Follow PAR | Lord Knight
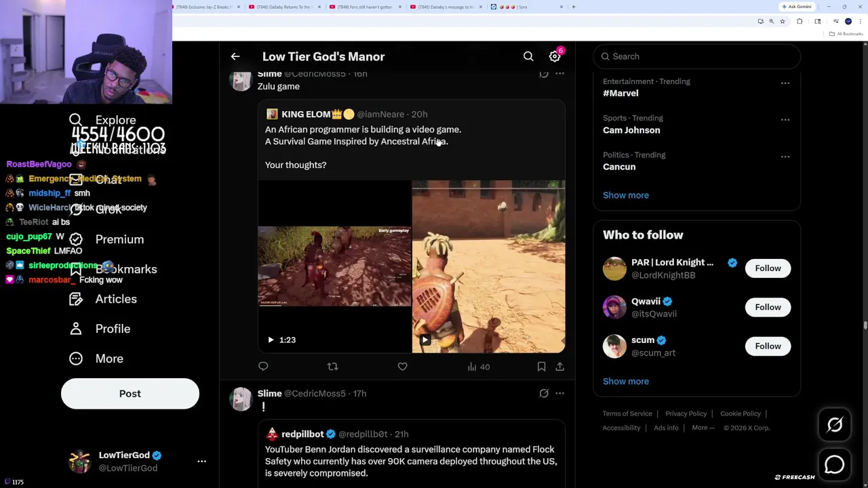This screenshot has width=868, height=488. pos(768,268)
